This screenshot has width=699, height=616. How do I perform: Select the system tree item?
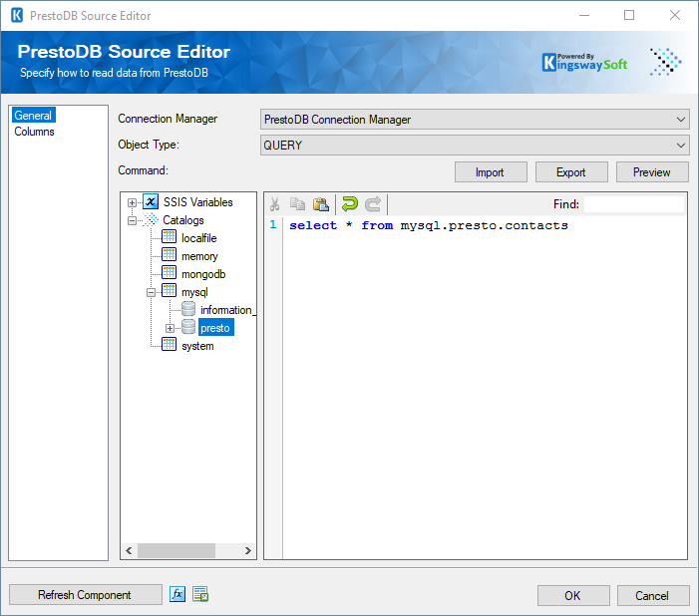pyautogui.click(x=197, y=346)
